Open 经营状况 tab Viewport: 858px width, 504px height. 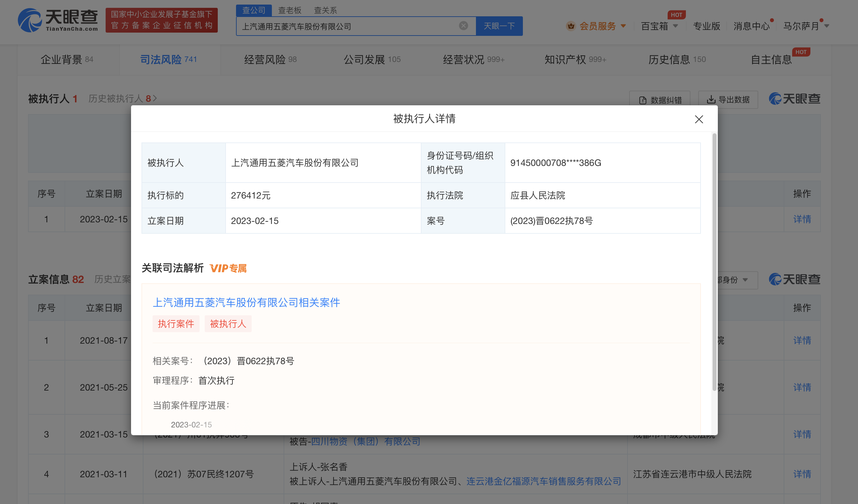click(x=474, y=60)
